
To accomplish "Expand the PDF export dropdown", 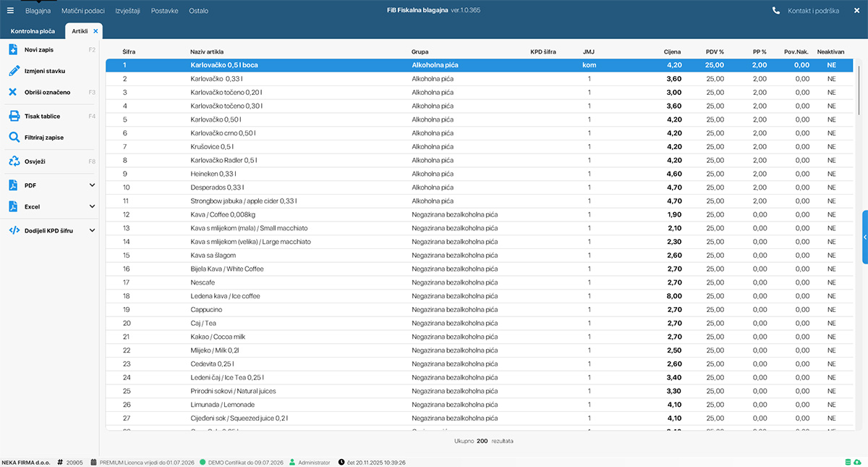I will click(x=92, y=185).
